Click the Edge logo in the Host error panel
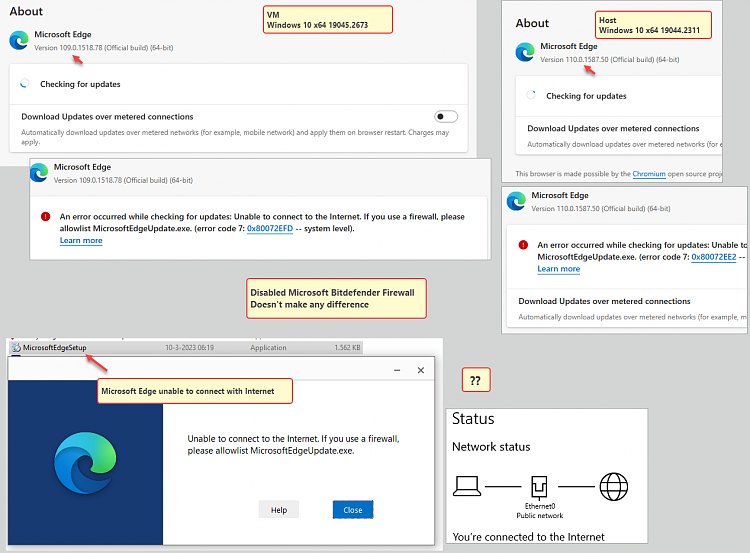 pos(517,201)
